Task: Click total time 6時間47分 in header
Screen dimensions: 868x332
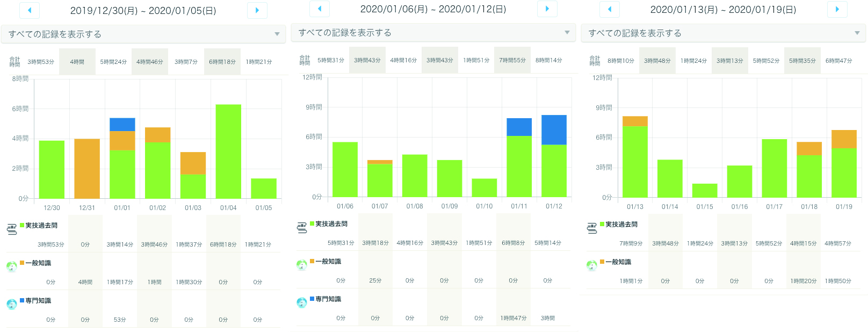Action: pos(839,61)
